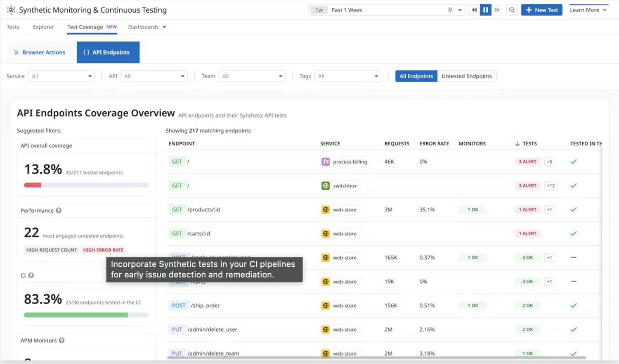Open the Learn More dropdown
Screen dimensions: 619x364
click(x=588, y=10)
